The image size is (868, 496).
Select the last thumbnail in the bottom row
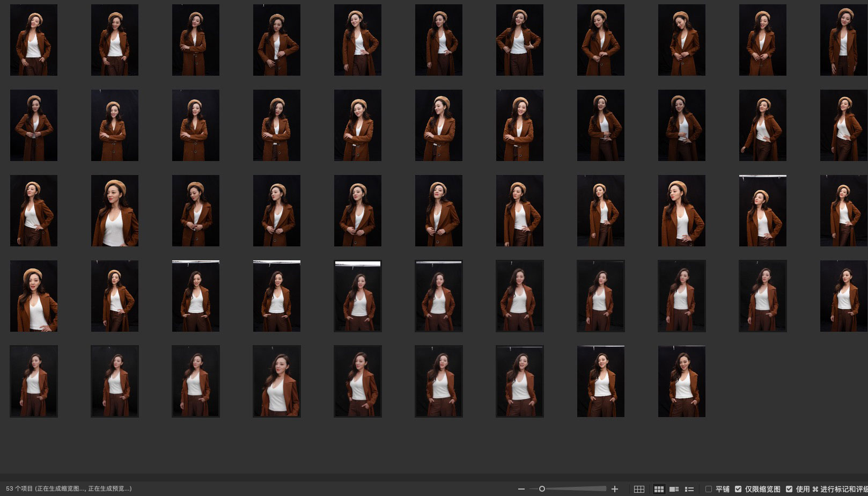[682, 381]
